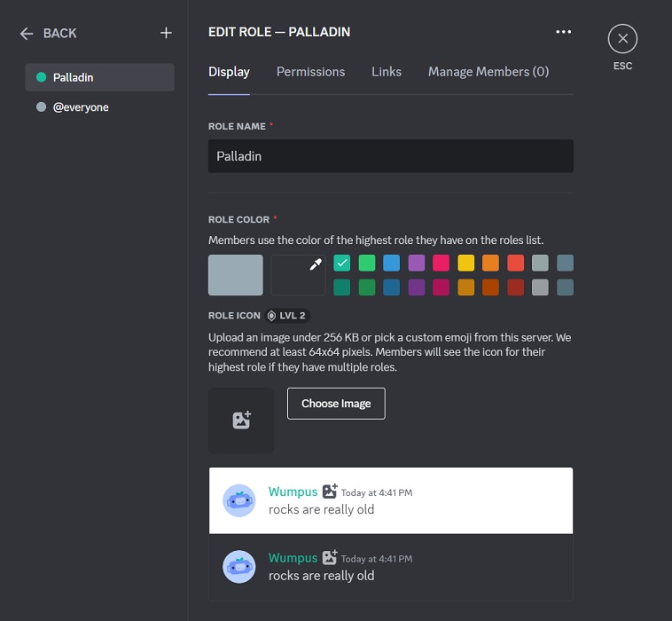Click "rocks are really old" in light preview
The width and height of the screenshot is (672, 621).
(x=322, y=509)
